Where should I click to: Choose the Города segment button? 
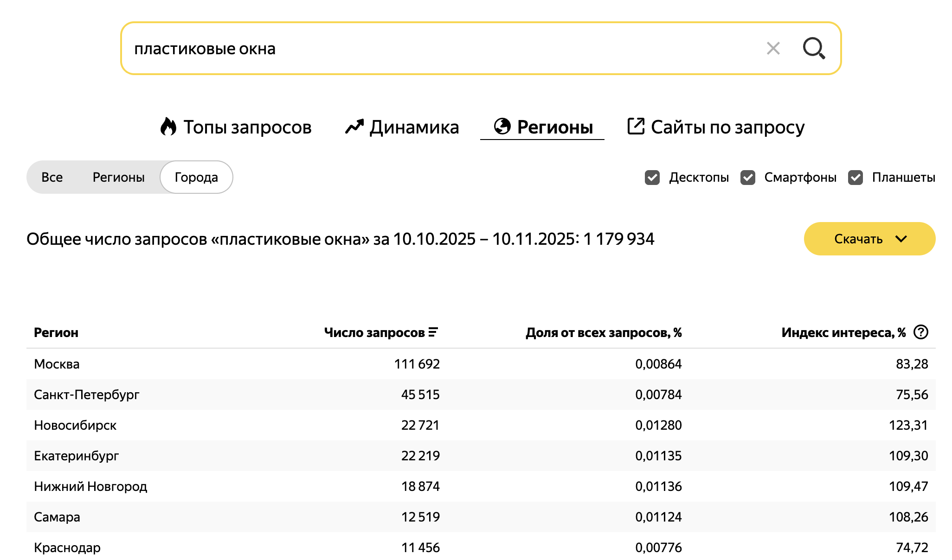click(196, 177)
